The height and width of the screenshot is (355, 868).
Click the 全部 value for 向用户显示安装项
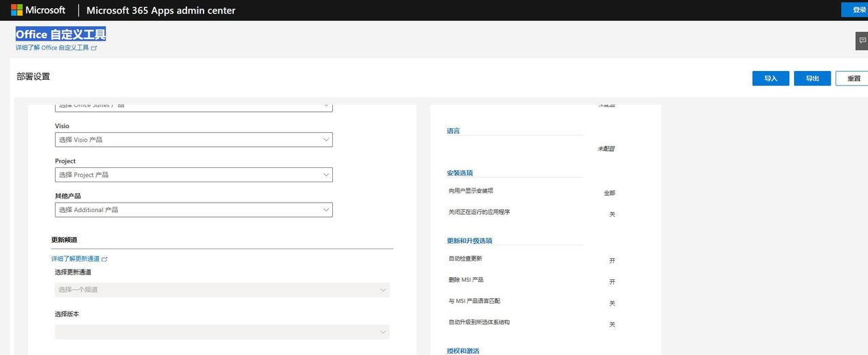coord(610,193)
